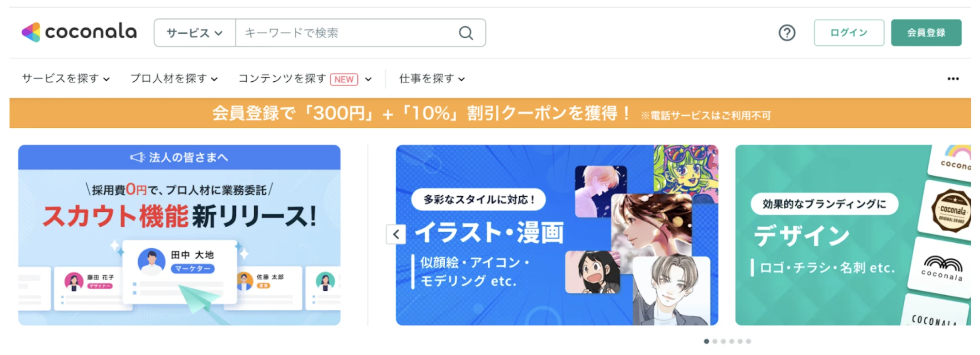Select the first carousel pagination dot
The image size is (980, 355).
[x=706, y=341]
